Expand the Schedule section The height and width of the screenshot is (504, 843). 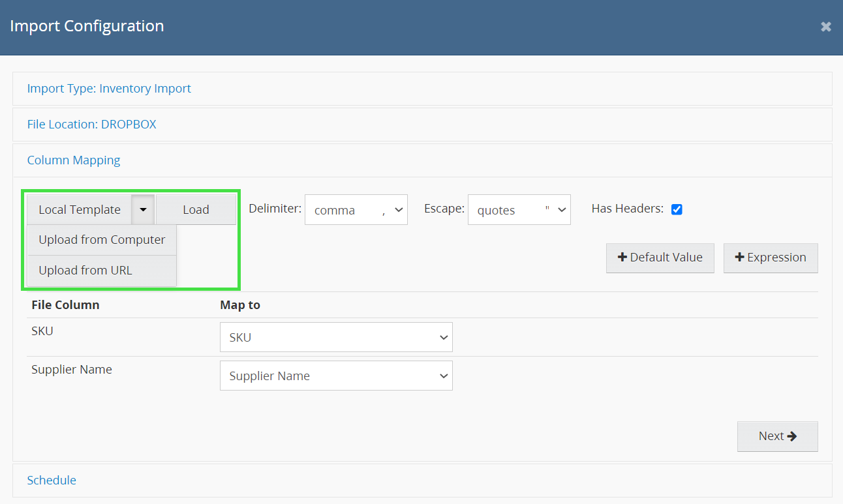click(x=52, y=481)
